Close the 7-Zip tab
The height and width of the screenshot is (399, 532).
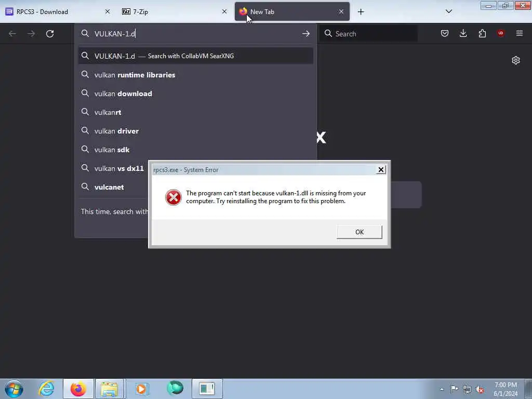click(x=224, y=11)
